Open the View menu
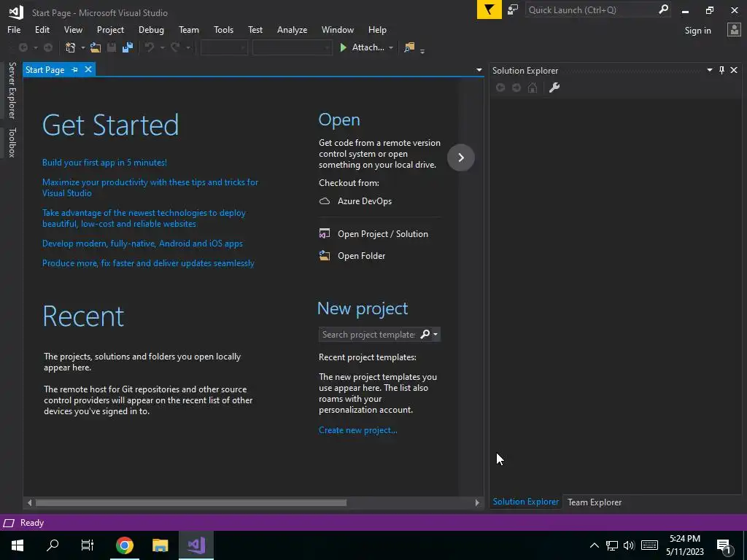Screen dimensions: 747x560 tap(73, 29)
